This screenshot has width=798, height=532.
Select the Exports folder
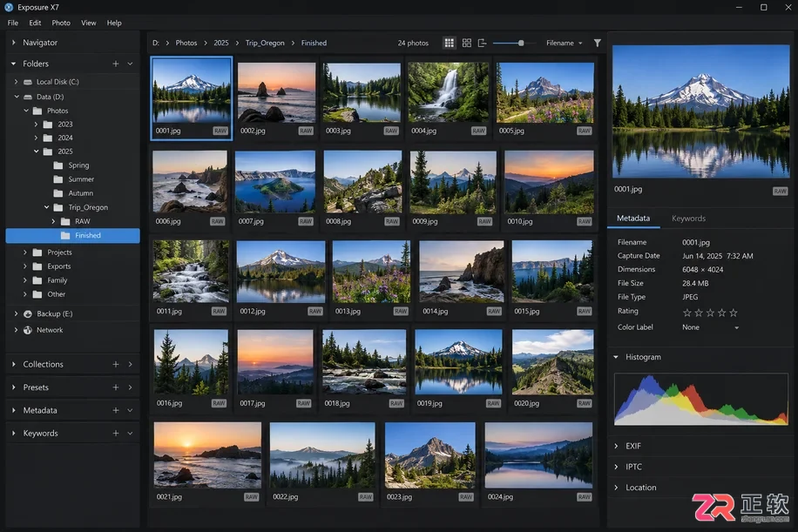click(x=59, y=266)
